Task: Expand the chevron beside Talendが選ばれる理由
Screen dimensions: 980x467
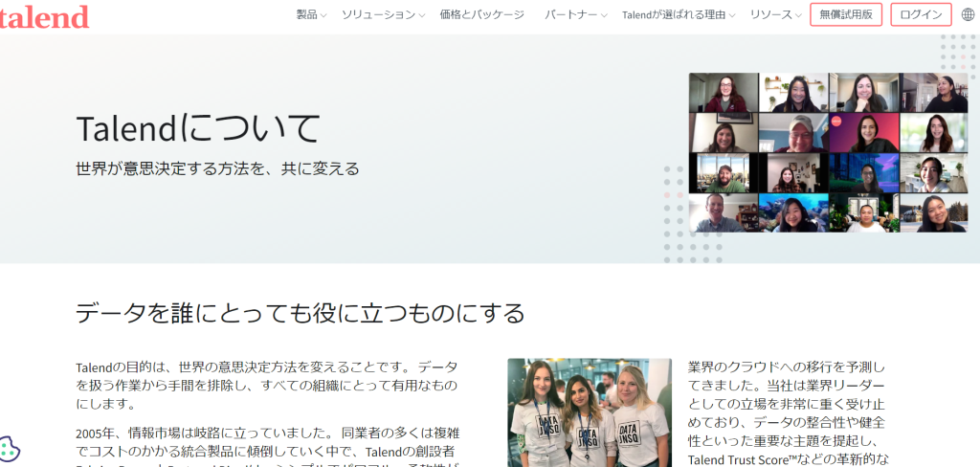Action: (x=732, y=15)
